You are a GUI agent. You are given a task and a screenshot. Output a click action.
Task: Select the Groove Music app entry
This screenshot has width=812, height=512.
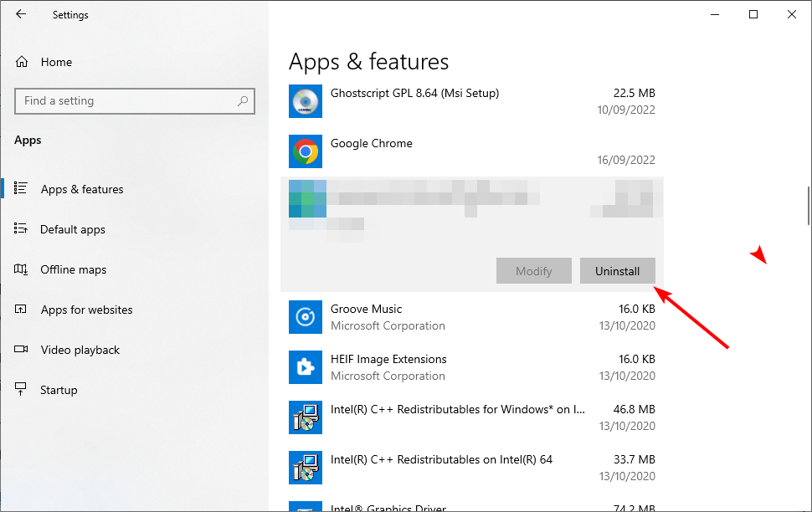[472, 317]
